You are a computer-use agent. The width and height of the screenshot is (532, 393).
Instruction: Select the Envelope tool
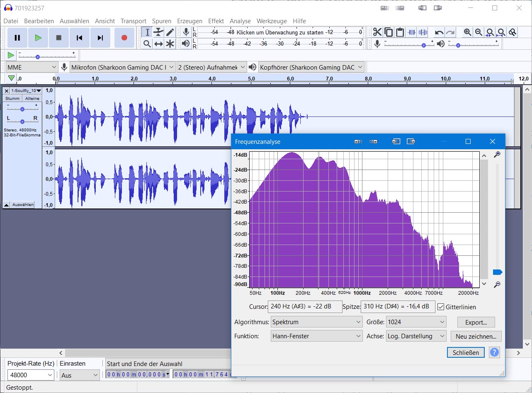click(158, 32)
